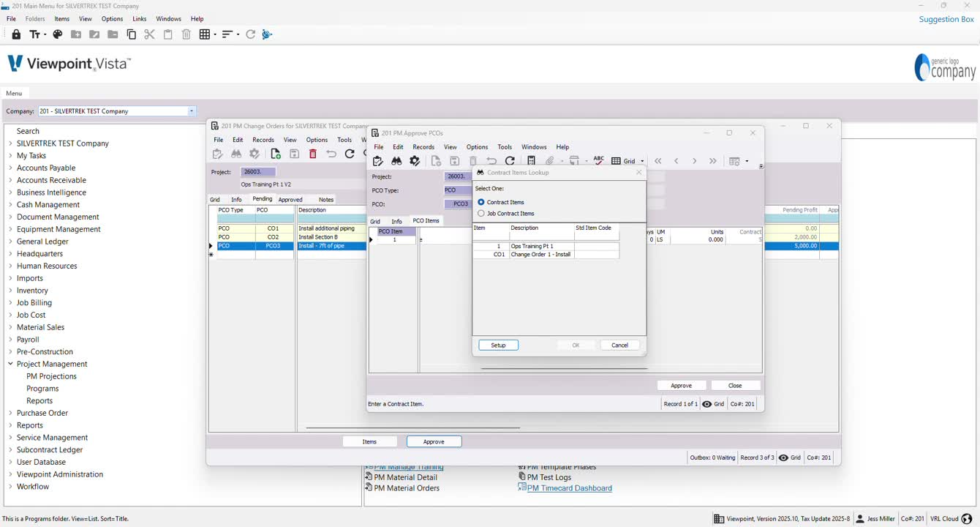The image size is (980, 527).
Task: Click new record icon in PM Change Orders
Action: (276, 154)
